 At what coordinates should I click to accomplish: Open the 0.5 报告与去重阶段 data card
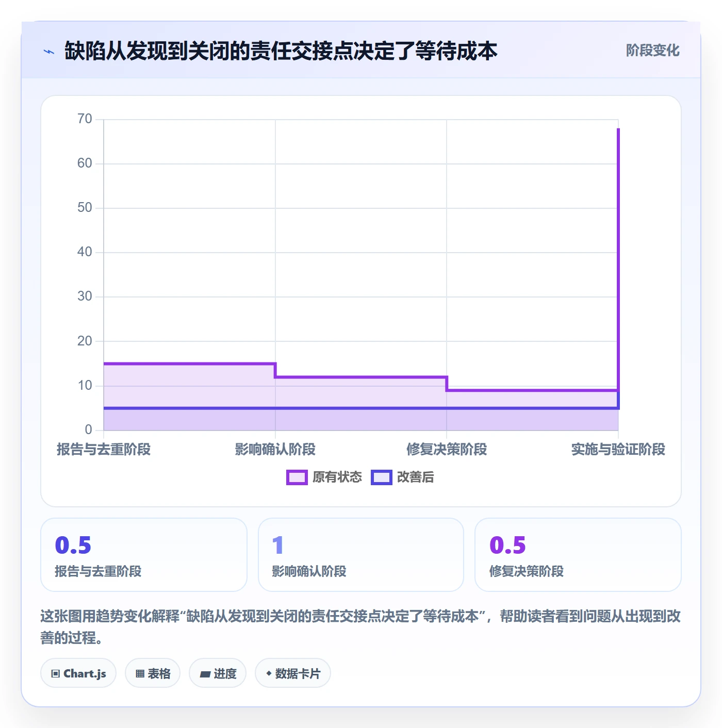click(144, 555)
